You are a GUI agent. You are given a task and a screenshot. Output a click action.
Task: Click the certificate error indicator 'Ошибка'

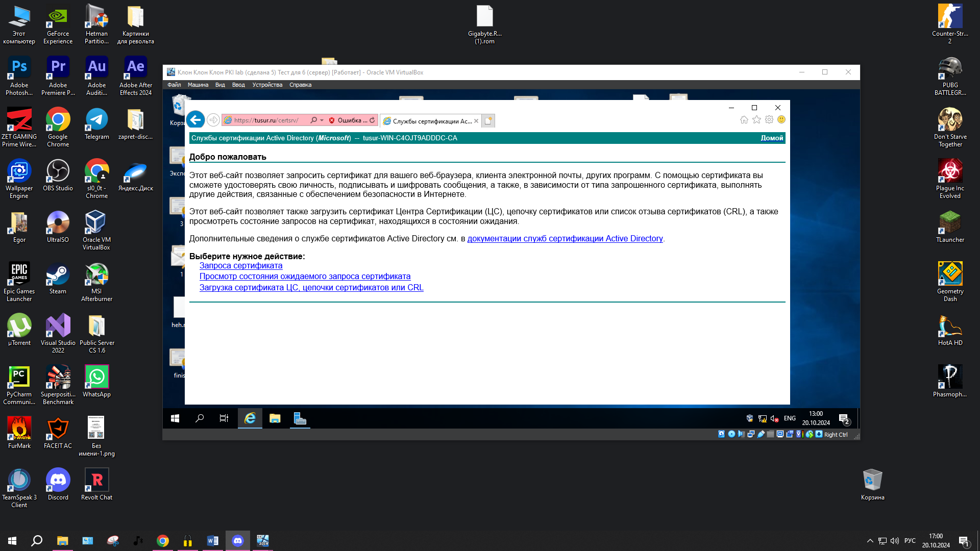(x=348, y=120)
